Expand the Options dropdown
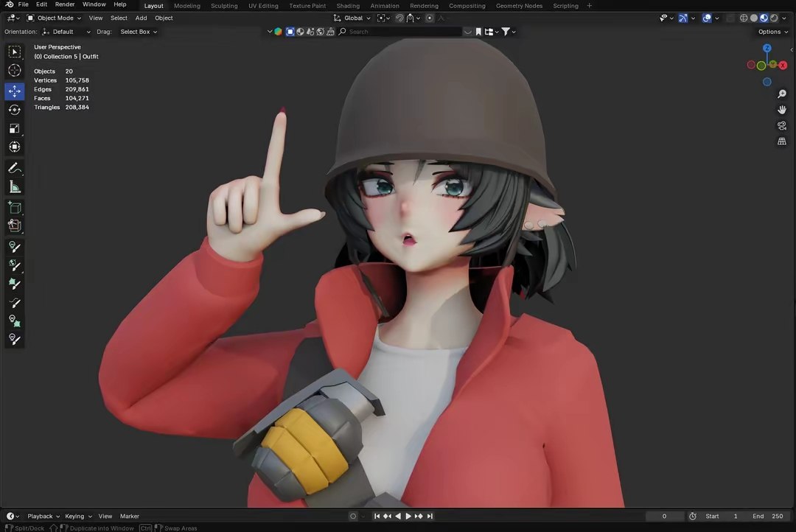The width and height of the screenshot is (796, 532). point(773,32)
